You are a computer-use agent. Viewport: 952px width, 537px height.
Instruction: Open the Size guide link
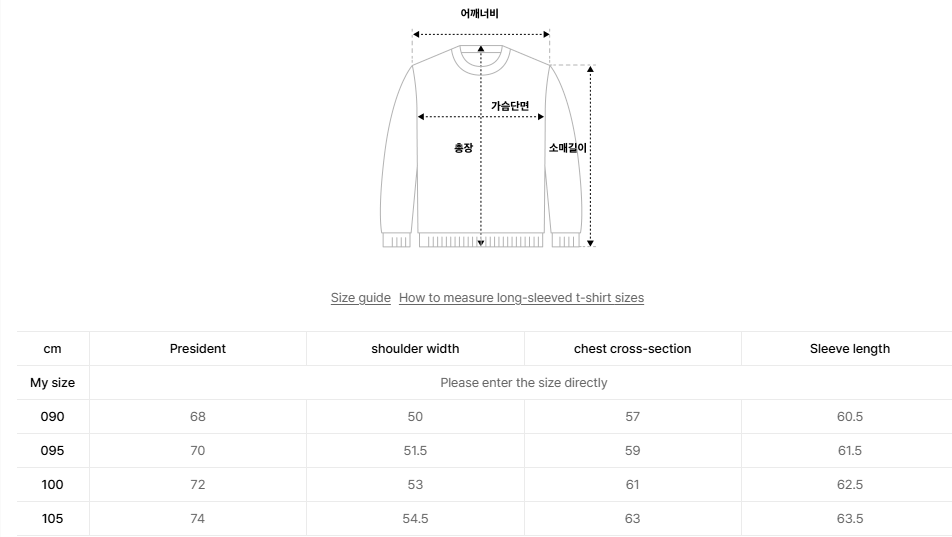click(360, 298)
